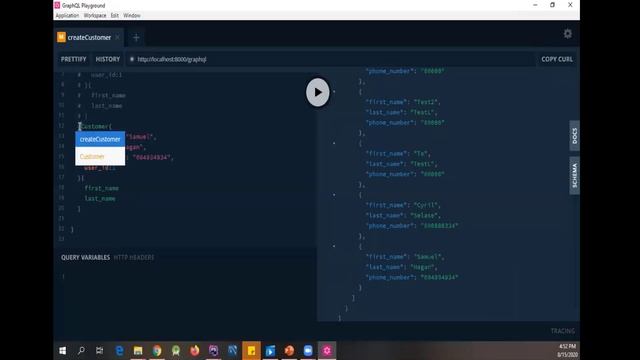Open the Playground settings gear
This screenshot has width=640, height=360.
pyautogui.click(x=568, y=34)
